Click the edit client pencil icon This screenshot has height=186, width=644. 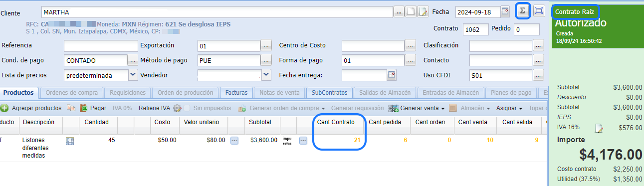(x=423, y=11)
